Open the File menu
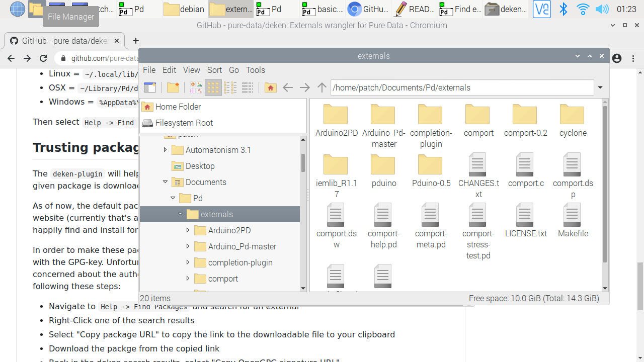The height and width of the screenshot is (362, 644). (149, 70)
